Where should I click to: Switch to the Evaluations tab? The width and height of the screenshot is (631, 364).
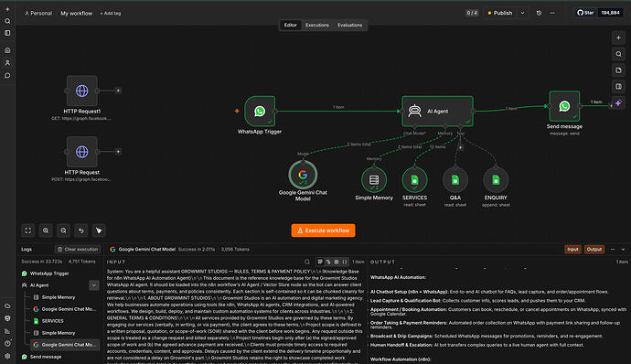tap(349, 25)
